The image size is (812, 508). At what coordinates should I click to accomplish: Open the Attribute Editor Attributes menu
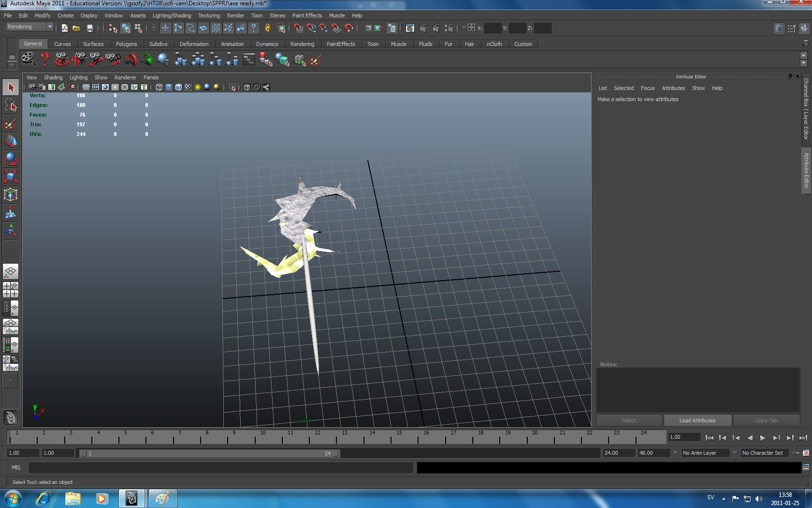pyautogui.click(x=673, y=88)
